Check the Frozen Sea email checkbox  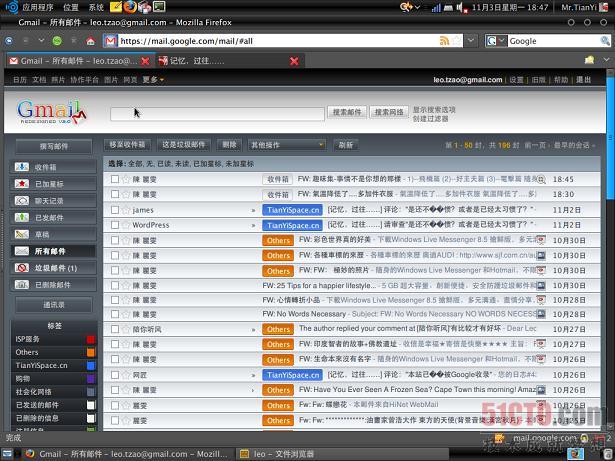coord(115,390)
